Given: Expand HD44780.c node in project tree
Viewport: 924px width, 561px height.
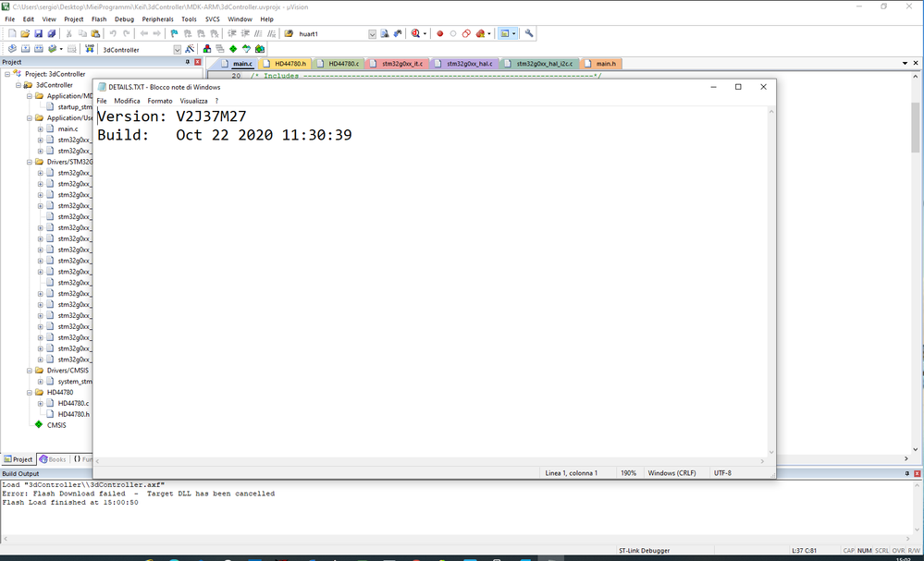Looking at the screenshot, I should pyautogui.click(x=40, y=404).
